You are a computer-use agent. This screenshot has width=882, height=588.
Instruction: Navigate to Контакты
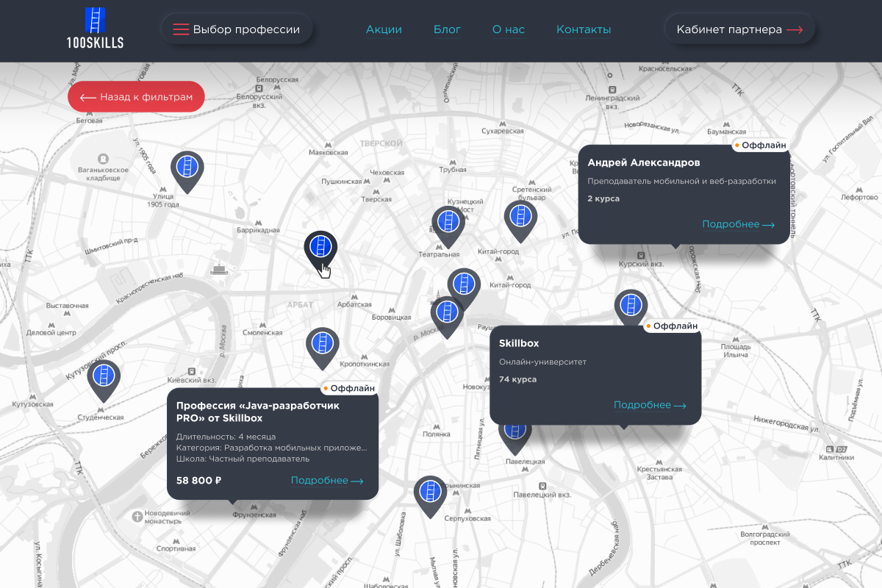[584, 29]
